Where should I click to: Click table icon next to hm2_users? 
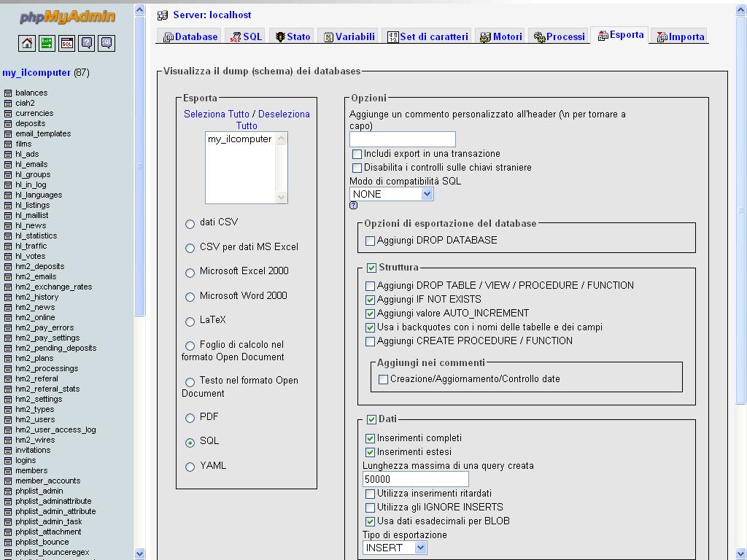(x=7, y=419)
